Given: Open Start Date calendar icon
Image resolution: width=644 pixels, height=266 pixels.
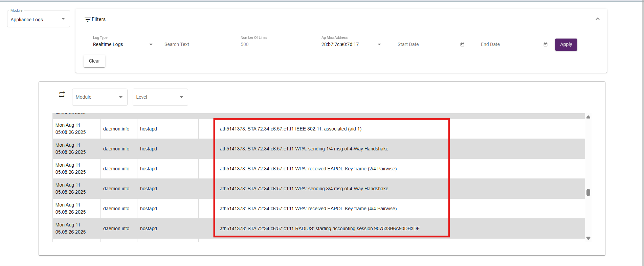Looking at the screenshot, I should (x=462, y=45).
